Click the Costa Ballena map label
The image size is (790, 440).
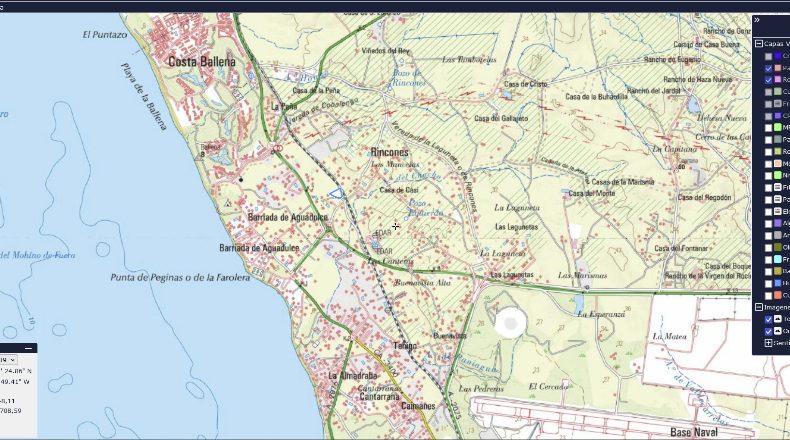[x=202, y=61]
